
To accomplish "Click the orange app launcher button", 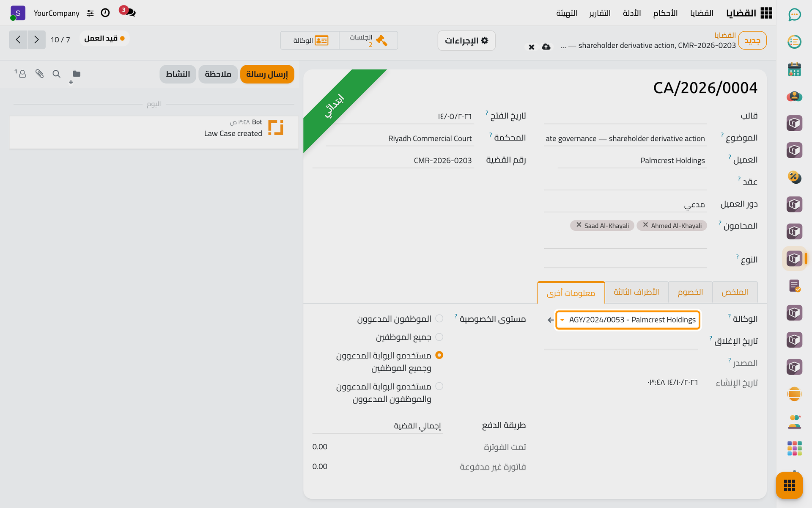I will pos(789,485).
